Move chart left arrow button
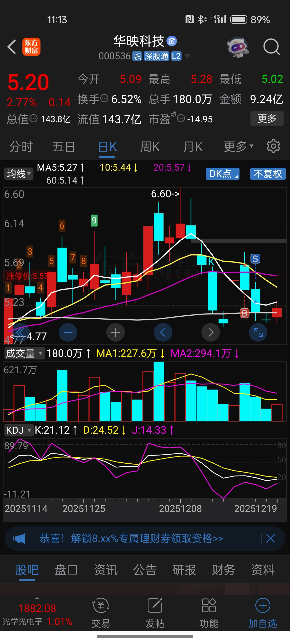 click(163, 332)
